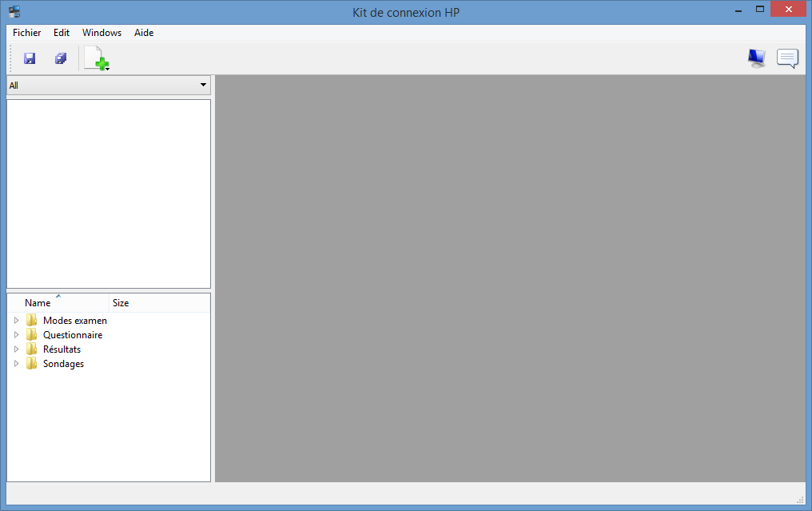Open the messages speech bubble icon
The image size is (812, 511).
coord(788,58)
